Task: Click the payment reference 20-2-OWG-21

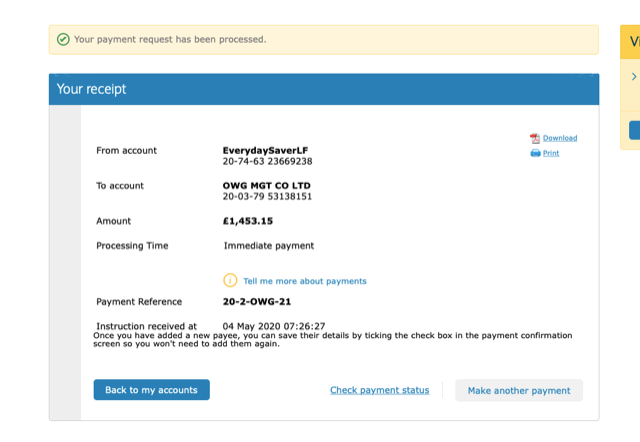Action: [x=257, y=302]
